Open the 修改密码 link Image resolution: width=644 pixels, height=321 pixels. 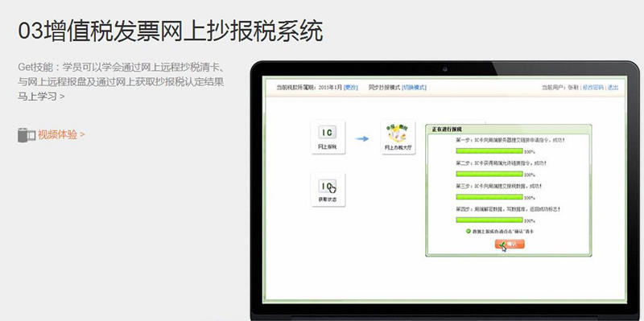click(593, 88)
